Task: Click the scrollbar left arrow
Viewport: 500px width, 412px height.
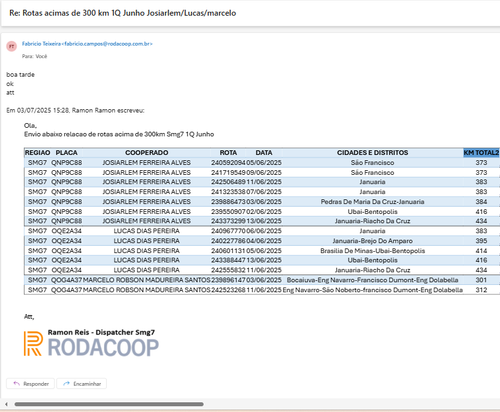Action: pyautogui.click(x=6, y=404)
